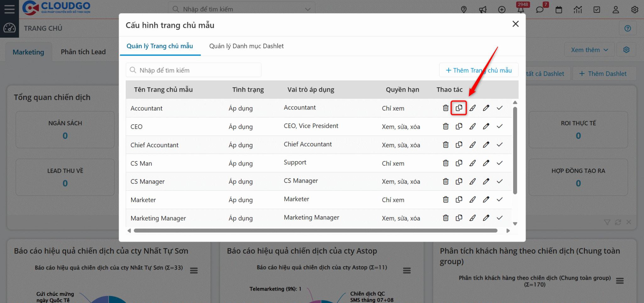Duplicate the Marketer template
This screenshot has width=644, height=303.
pos(459,200)
